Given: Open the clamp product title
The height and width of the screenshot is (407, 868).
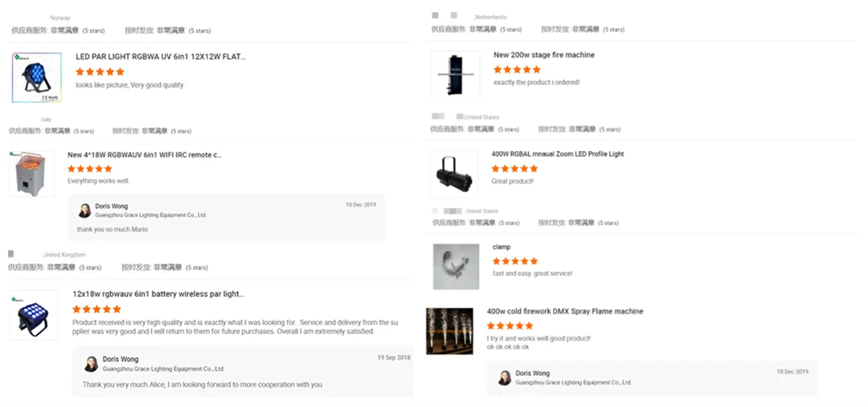Looking at the screenshot, I should [x=502, y=247].
